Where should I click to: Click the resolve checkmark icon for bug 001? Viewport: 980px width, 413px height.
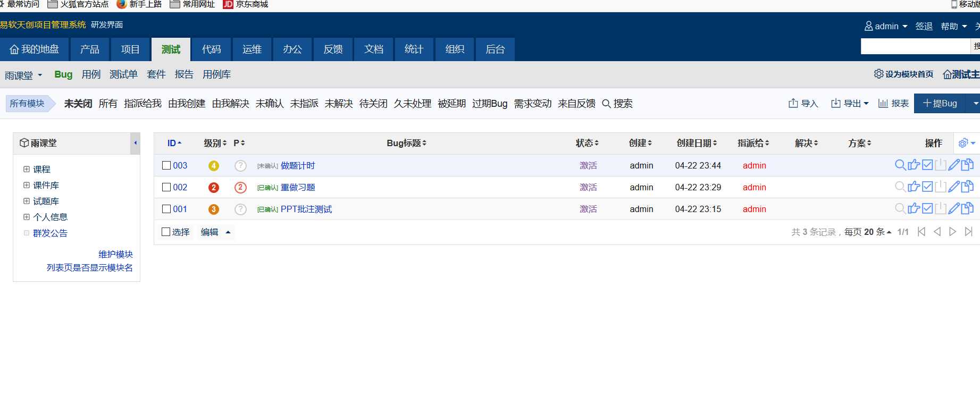pyautogui.click(x=927, y=208)
